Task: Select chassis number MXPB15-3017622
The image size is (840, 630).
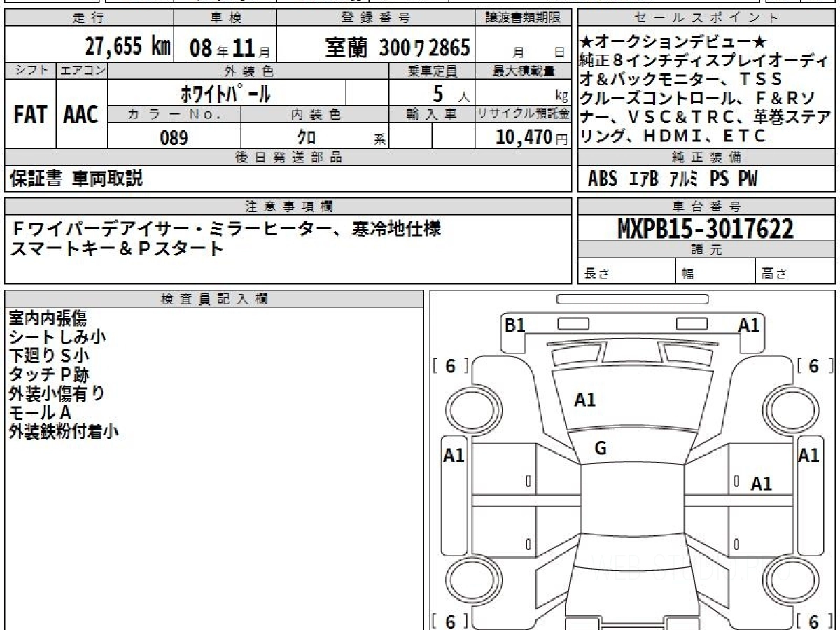Action: point(706,228)
